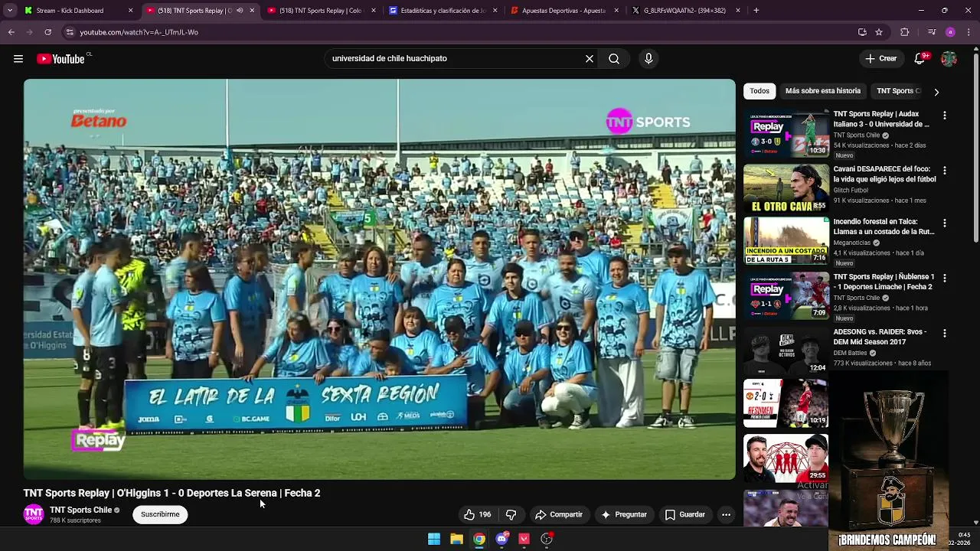The image size is (980, 551).
Task: Like the video with thumbs up
Action: (477, 515)
